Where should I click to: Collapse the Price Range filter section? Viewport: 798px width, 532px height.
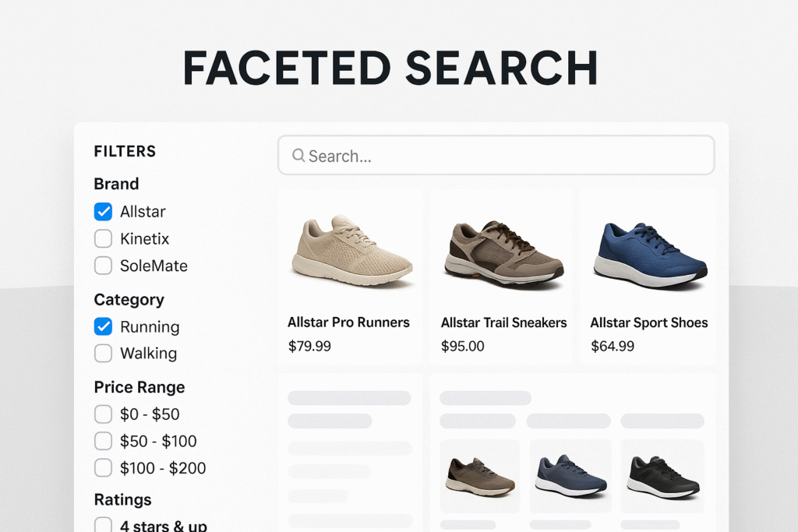[139, 387]
